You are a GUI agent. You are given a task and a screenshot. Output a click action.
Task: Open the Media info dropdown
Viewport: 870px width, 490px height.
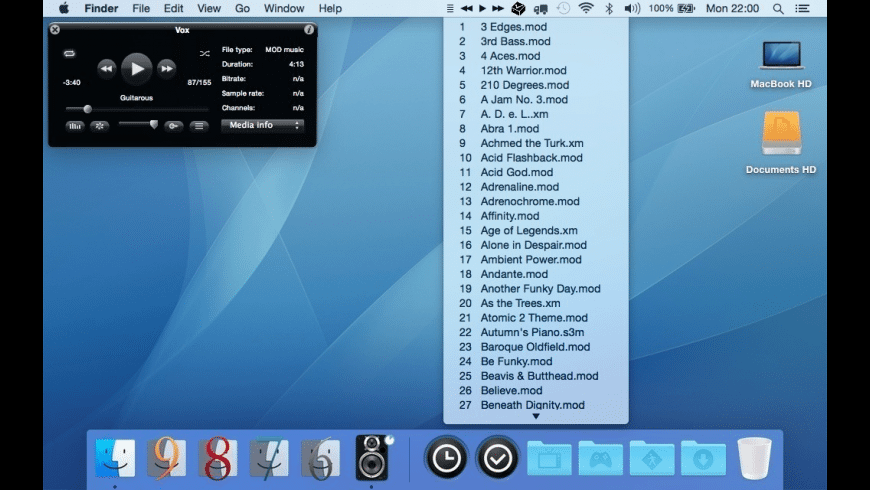point(261,126)
